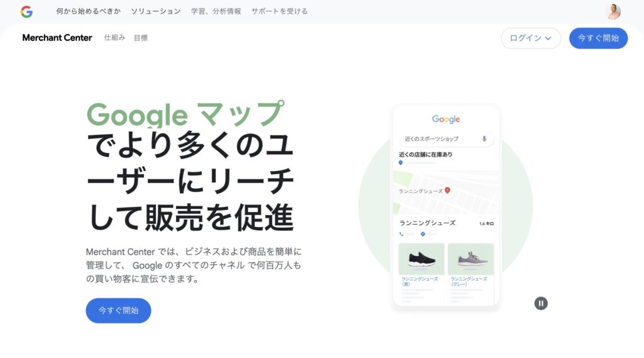Pause the phone animation
644x358 pixels.
click(x=541, y=303)
